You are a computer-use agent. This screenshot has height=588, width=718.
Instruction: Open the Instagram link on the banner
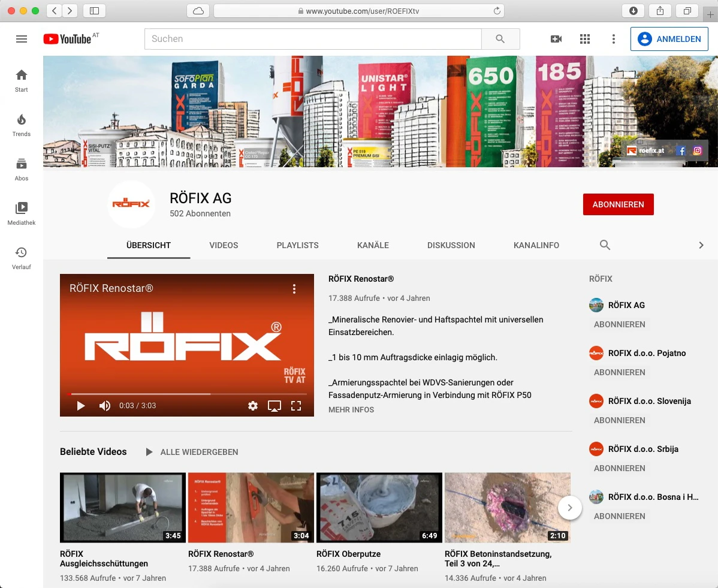click(x=698, y=150)
